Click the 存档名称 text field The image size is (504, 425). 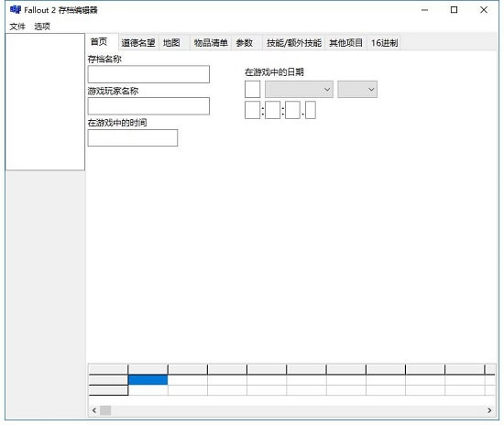pyautogui.click(x=148, y=74)
